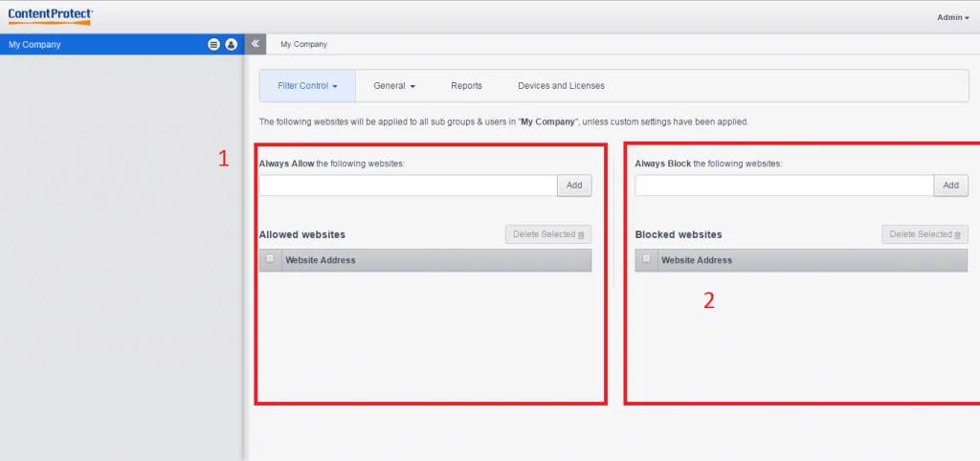The image size is (980, 461).
Task: Click the user icon in My Company row
Action: [231, 44]
